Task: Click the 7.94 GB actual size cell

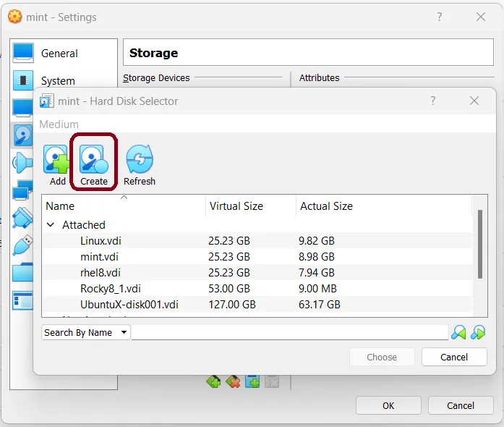Action: [x=317, y=273]
